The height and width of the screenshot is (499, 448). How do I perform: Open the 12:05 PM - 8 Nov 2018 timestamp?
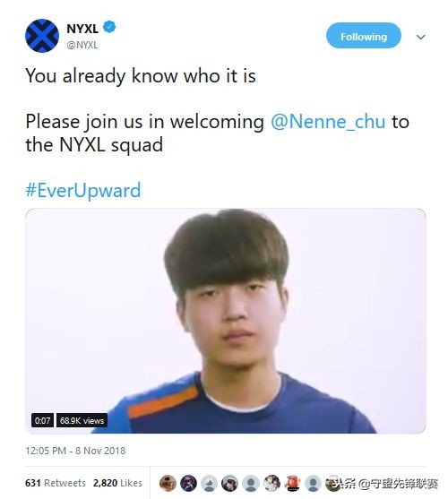point(75,451)
